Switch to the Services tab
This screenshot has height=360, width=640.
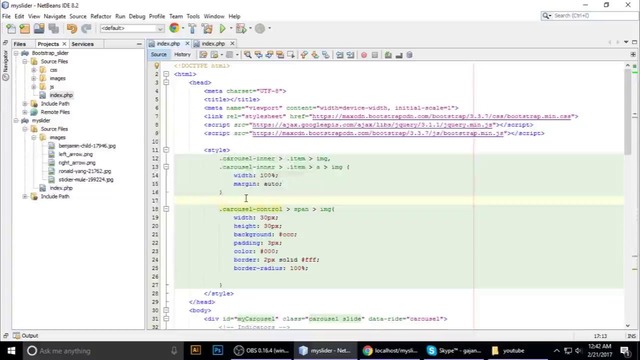[82, 44]
